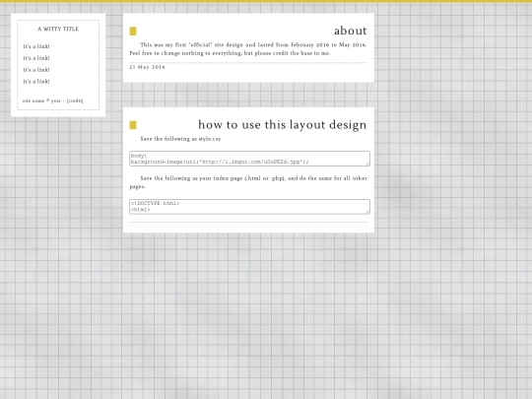Click inside the DOCTYPE html code textarea
This screenshot has height=399, width=532.
249,207
